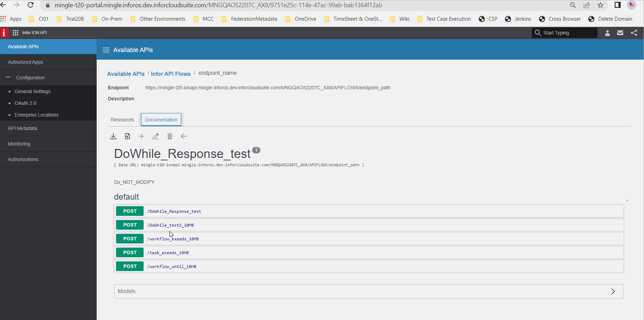Expand POST /DoWhile_Response_test operation
Image resolution: width=644 pixels, height=320 pixels.
click(x=369, y=211)
